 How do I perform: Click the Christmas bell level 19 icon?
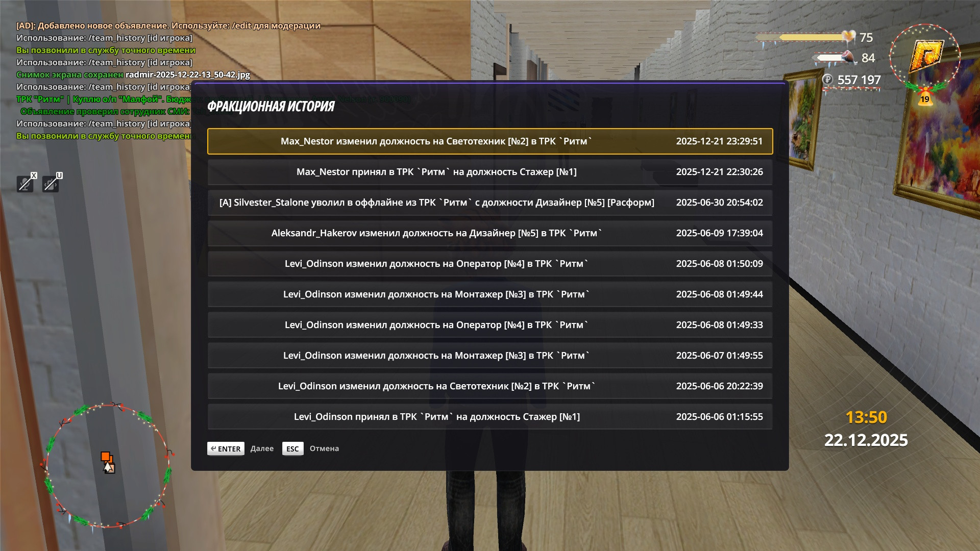pyautogui.click(x=925, y=98)
